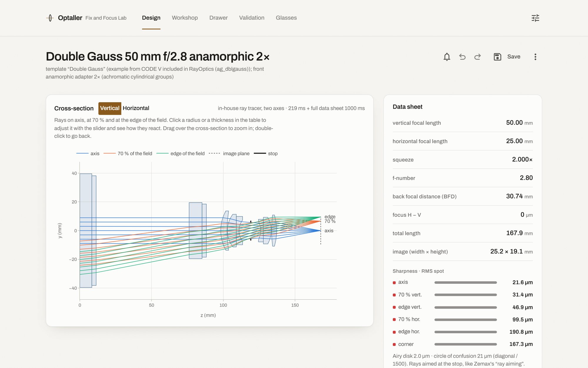Click the axis RMS spot bar
Image resolution: width=588 pixels, height=368 pixels.
pos(465,282)
